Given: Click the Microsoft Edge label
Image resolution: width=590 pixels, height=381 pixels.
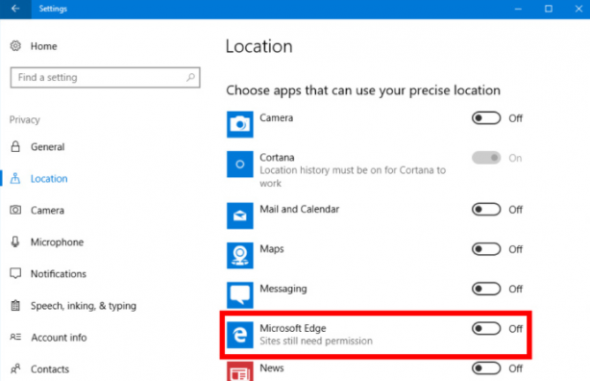Looking at the screenshot, I should [293, 328].
